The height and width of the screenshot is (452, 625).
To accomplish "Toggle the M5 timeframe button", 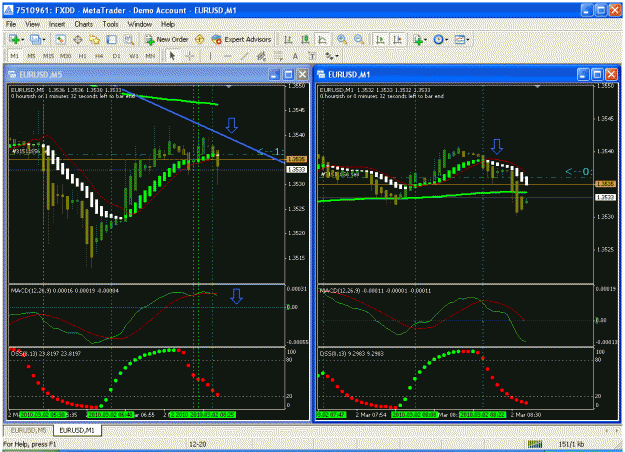I will [x=31, y=56].
